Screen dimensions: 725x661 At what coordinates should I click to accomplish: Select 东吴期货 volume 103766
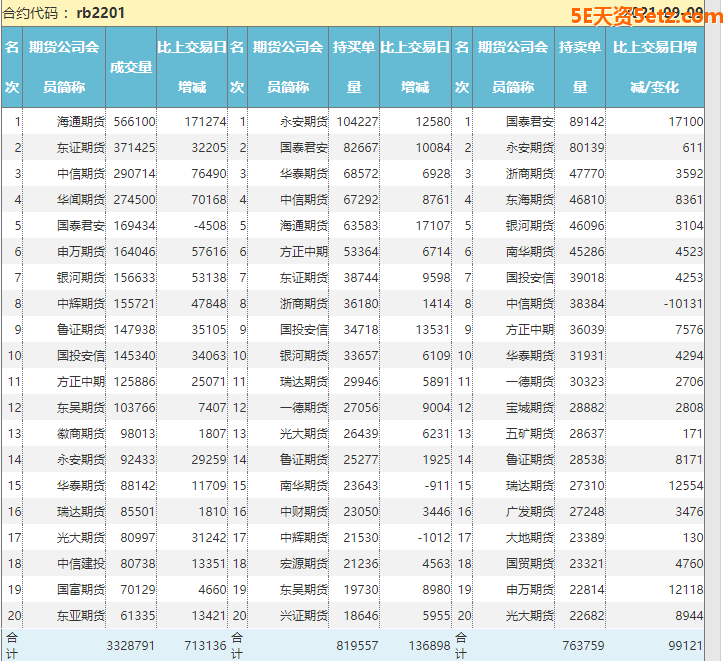pos(135,408)
